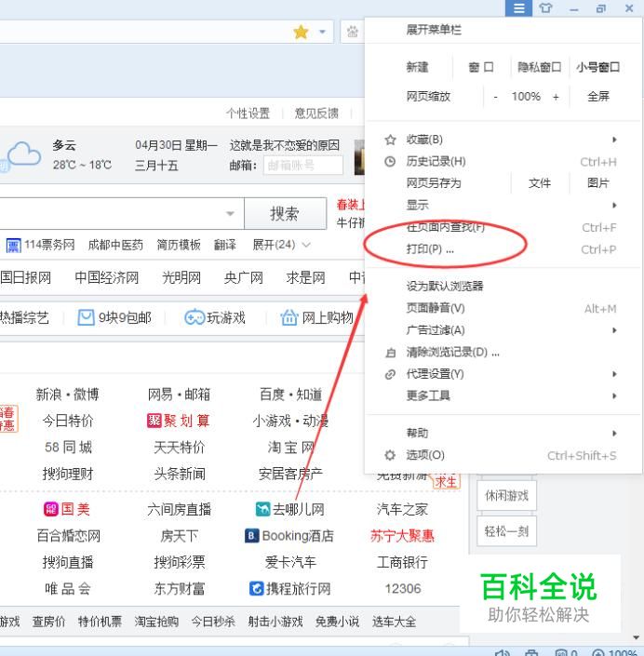This screenshot has width=644, height=656.
Task: Click the star icon beside 收藏(B)
Action: pos(390,140)
